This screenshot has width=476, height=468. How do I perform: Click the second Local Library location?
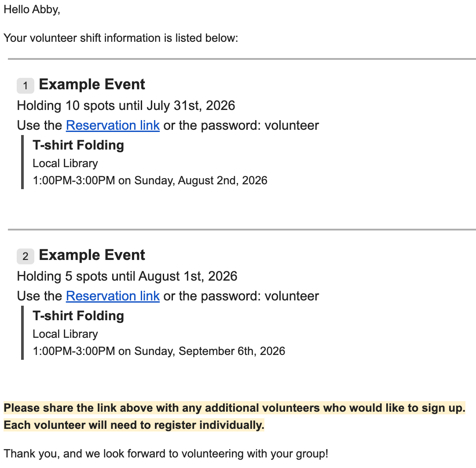(65, 334)
